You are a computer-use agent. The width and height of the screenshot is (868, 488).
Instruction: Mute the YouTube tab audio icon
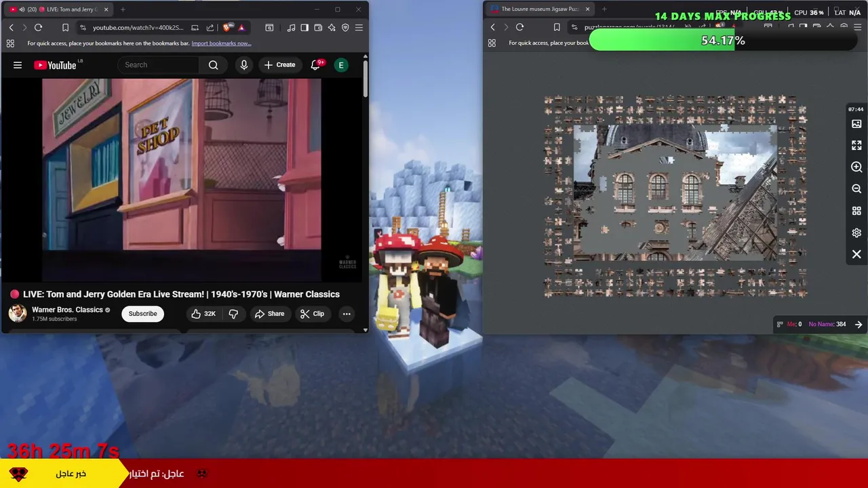point(22,9)
